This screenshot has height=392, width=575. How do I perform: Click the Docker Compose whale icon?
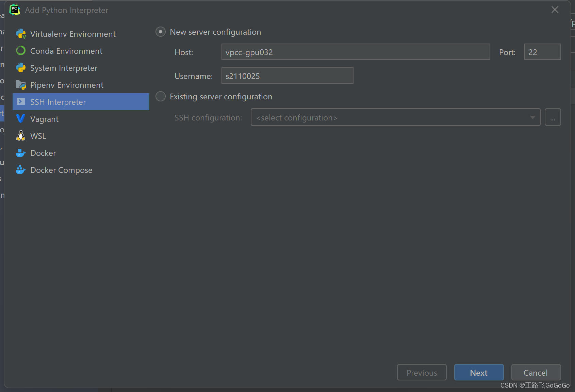[x=21, y=169]
